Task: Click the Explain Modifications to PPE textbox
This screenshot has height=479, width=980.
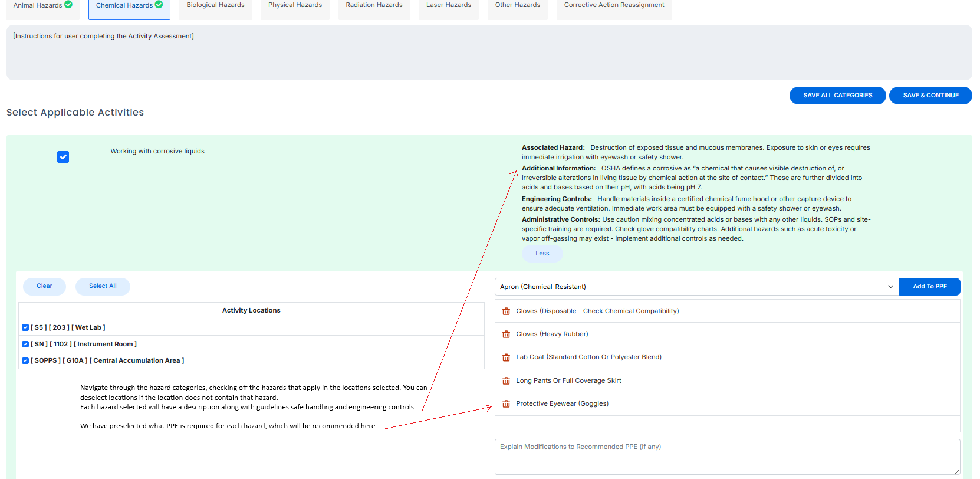Action: [x=726, y=457]
